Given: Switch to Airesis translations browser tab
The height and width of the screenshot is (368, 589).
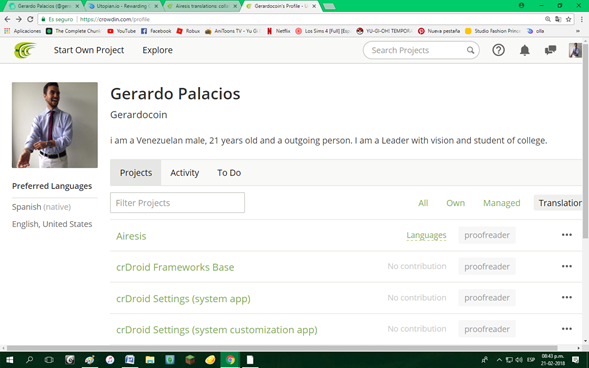Looking at the screenshot, I should [x=202, y=6].
